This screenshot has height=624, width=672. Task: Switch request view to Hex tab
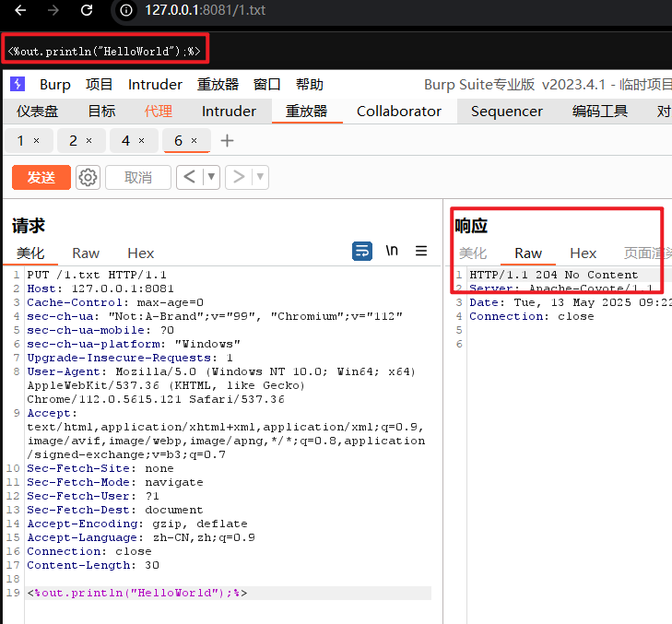coord(141,253)
